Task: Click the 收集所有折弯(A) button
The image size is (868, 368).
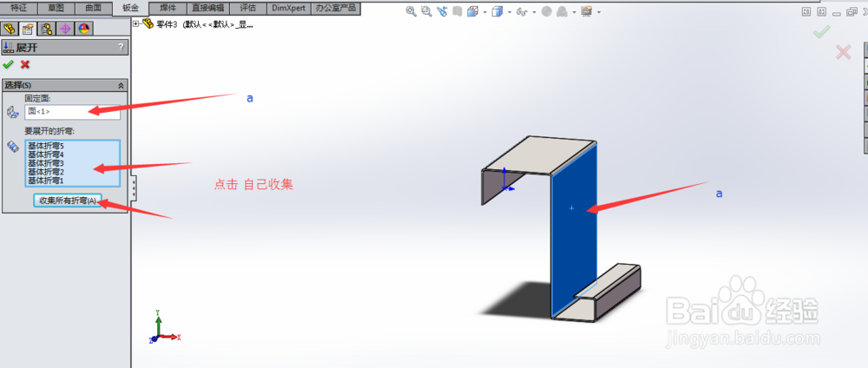Action: pos(68,200)
